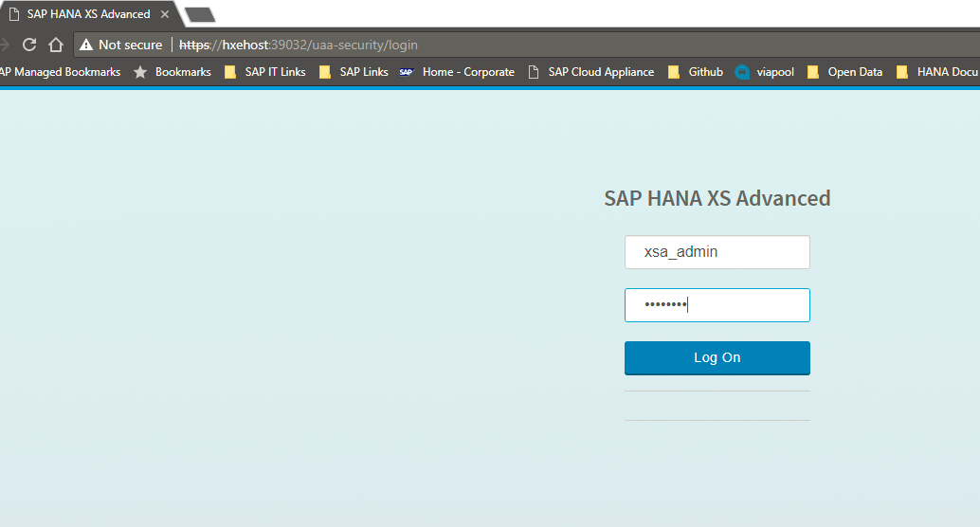Click the SAP logo icon beside Home - Corporate

[x=407, y=72]
